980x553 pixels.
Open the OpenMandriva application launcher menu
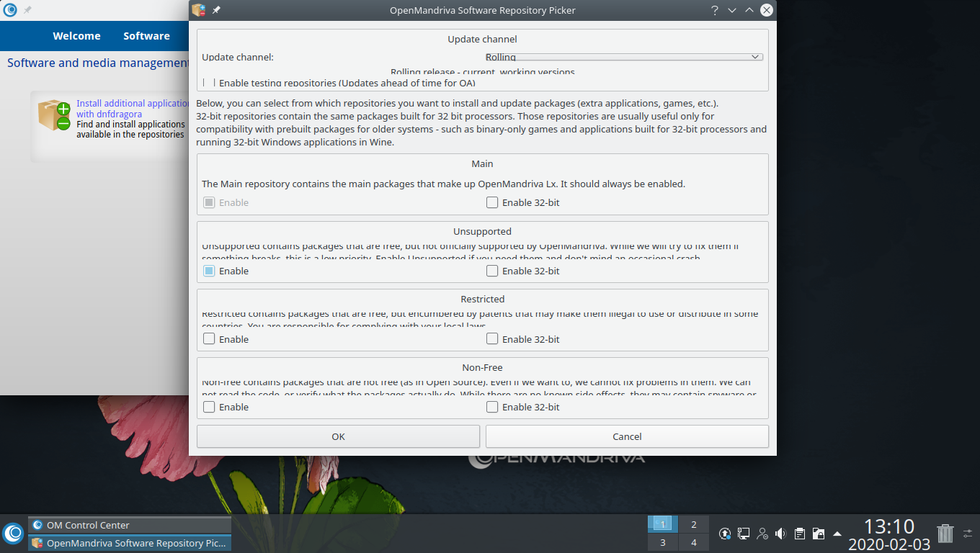(x=13, y=534)
